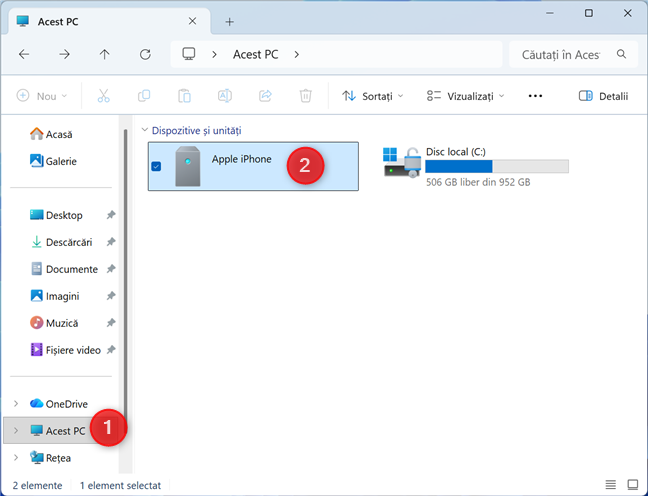Open Imagini in the sidebar
The width and height of the screenshot is (648, 496).
[55, 296]
